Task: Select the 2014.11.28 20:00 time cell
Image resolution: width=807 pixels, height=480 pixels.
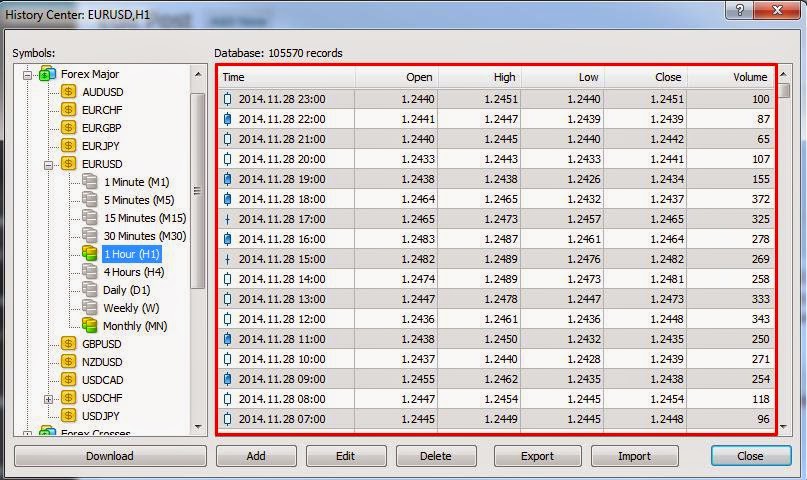Action: 282,159
